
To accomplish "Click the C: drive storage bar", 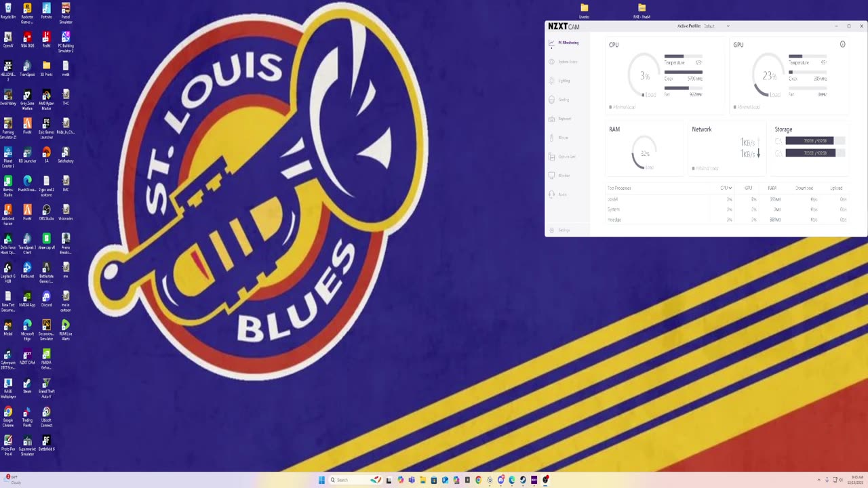I will pos(815,141).
